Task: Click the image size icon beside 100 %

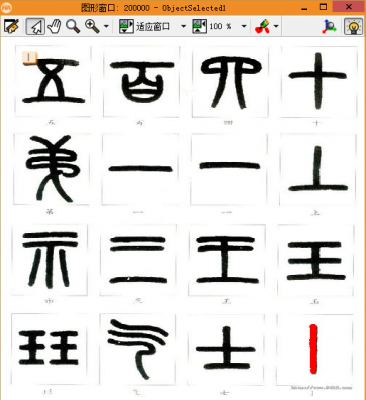Action: pos(199,26)
